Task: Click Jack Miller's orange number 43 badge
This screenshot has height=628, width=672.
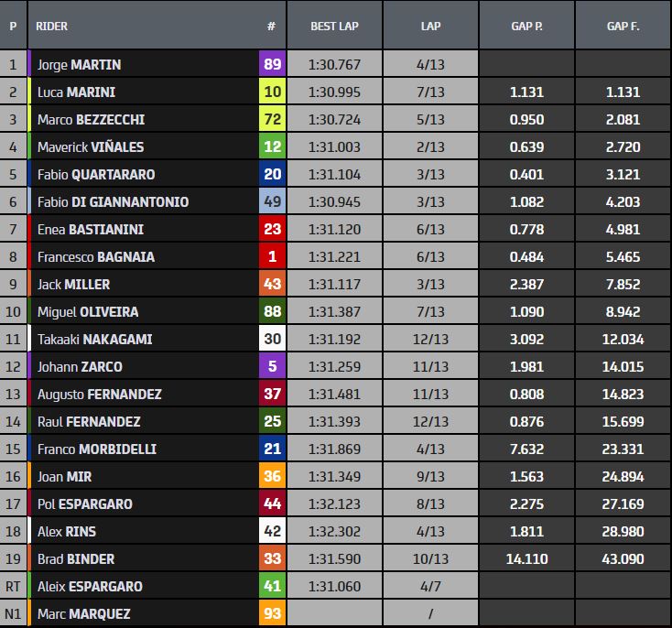Action: pyautogui.click(x=272, y=285)
